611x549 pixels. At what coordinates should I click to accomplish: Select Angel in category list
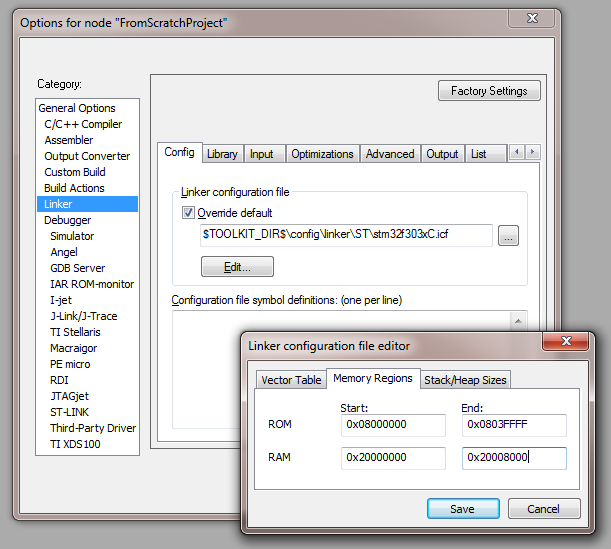[x=64, y=252]
